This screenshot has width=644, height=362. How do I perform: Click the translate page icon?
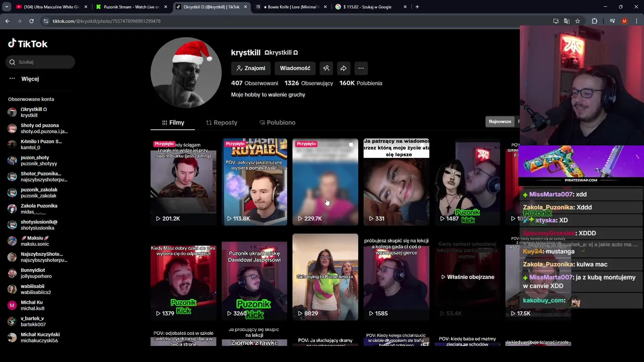click(567, 21)
